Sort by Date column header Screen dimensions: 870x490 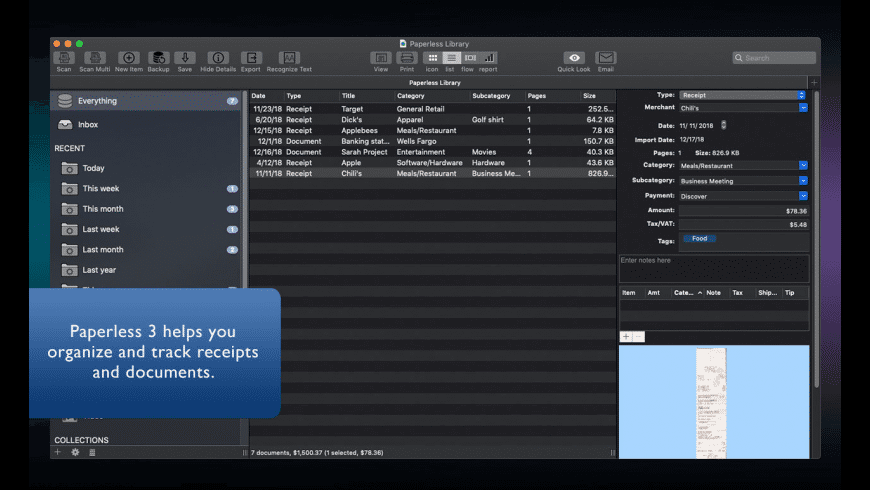point(266,96)
